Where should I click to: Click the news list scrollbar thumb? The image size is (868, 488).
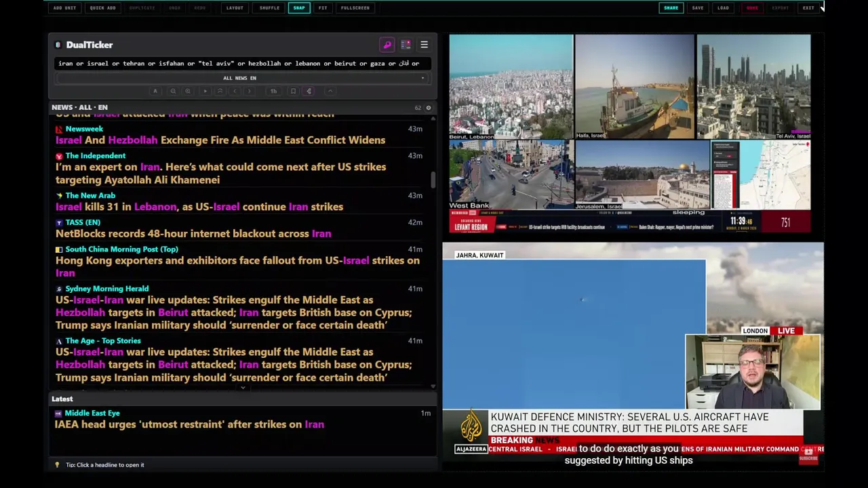433,180
